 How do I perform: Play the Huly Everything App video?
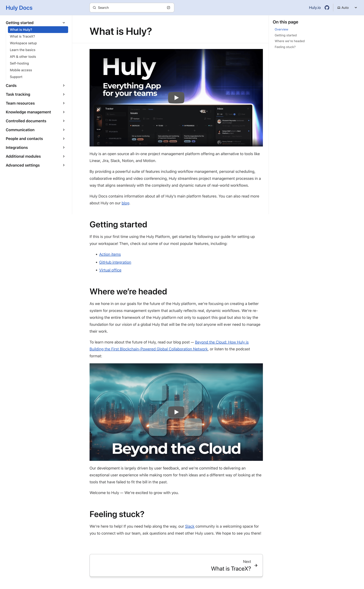[x=176, y=98]
